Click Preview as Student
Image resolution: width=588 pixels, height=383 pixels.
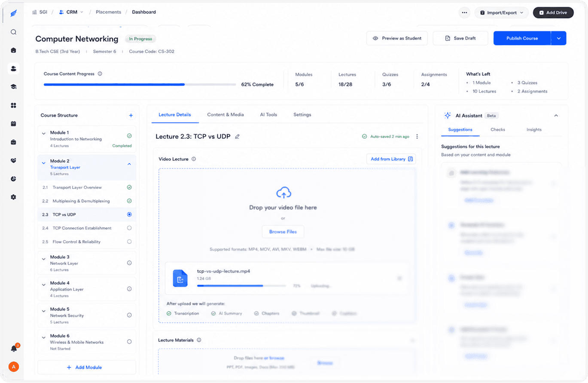(397, 38)
